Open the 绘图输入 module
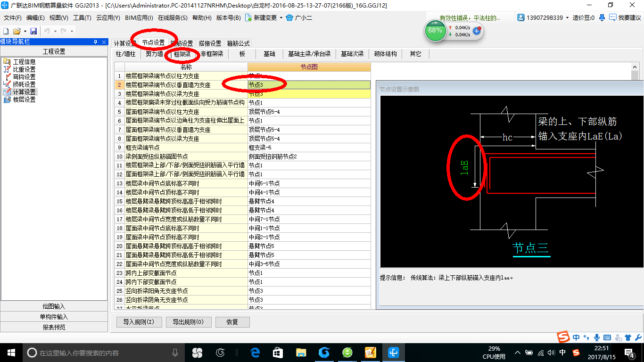Image resolution: width=644 pixels, height=362 pixels. coord(54,306)
